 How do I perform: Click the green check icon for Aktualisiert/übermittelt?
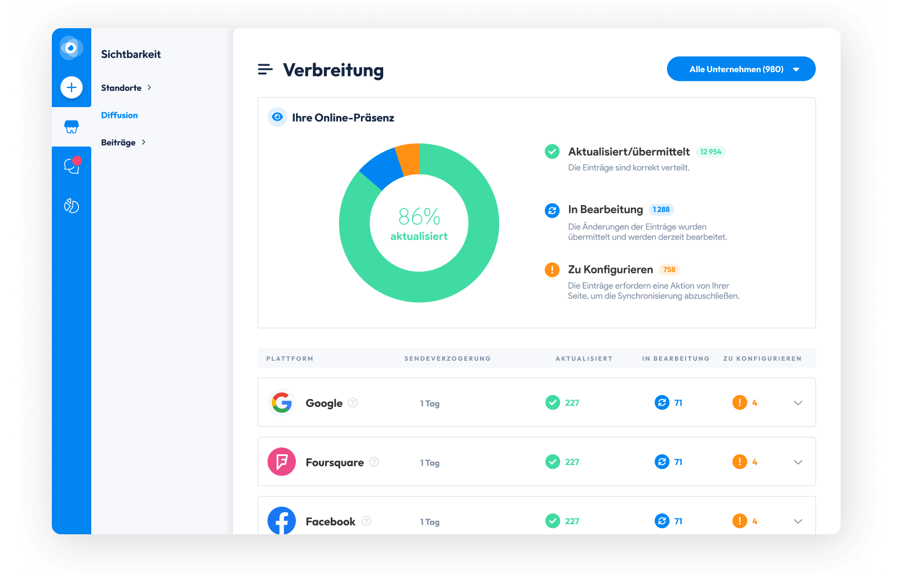pyautogui.click(x=552, y=152)
